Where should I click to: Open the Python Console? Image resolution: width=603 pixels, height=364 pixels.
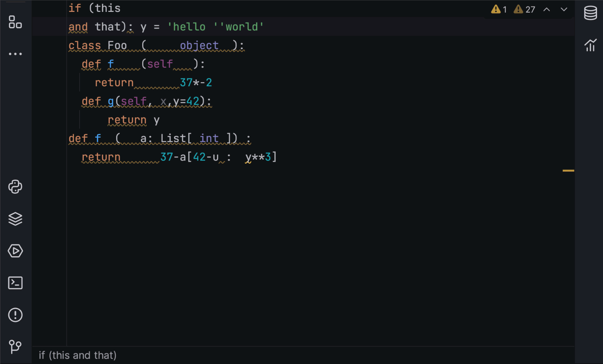(x=15, y=187)
